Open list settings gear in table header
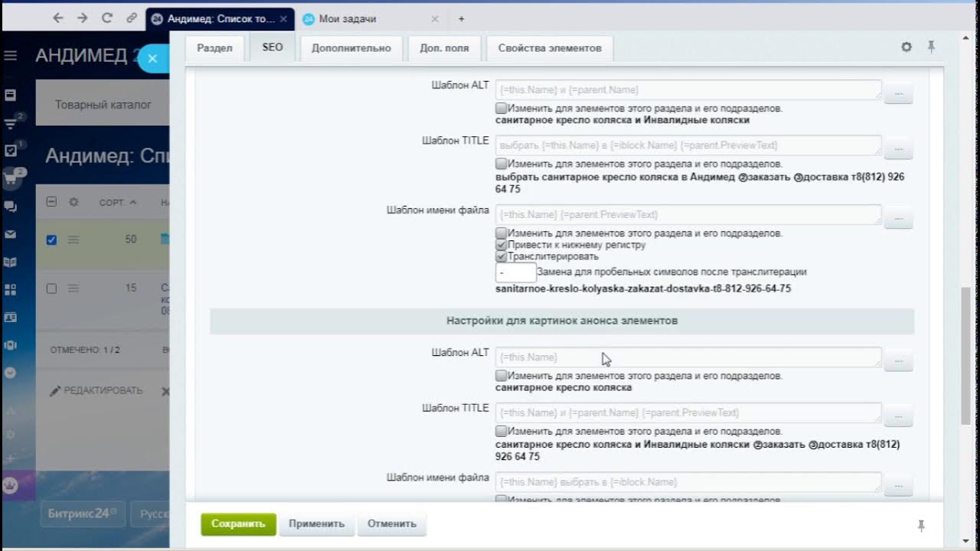The image size is (980, 551). tap(73, 202)
